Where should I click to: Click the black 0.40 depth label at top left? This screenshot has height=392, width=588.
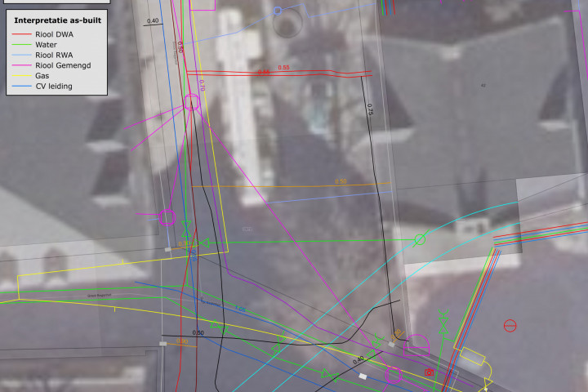pos(153,20)
